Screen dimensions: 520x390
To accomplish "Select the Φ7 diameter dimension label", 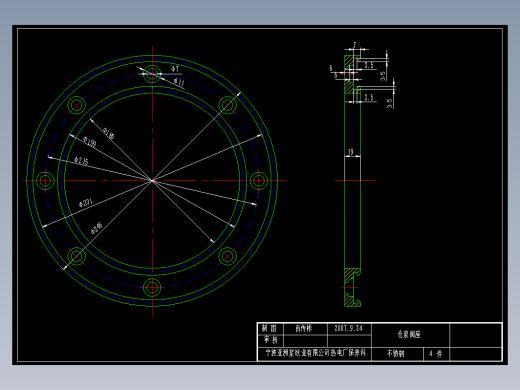I will click(x=175, y=69).
